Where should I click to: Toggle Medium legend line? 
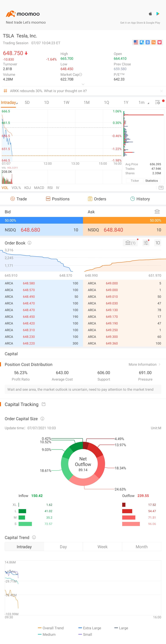[x=47, y=634]
